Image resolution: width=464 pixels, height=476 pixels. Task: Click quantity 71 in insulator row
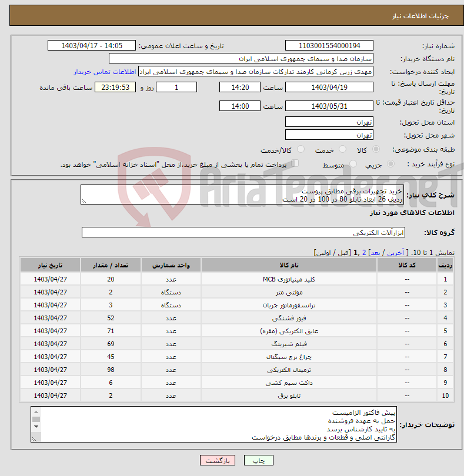[x=111, y=331]
